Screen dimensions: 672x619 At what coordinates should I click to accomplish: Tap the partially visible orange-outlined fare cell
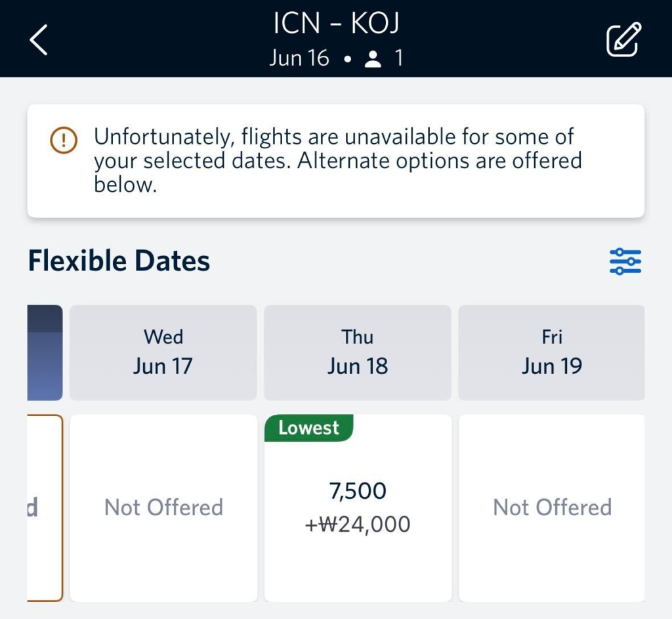(x=45, y=507)
